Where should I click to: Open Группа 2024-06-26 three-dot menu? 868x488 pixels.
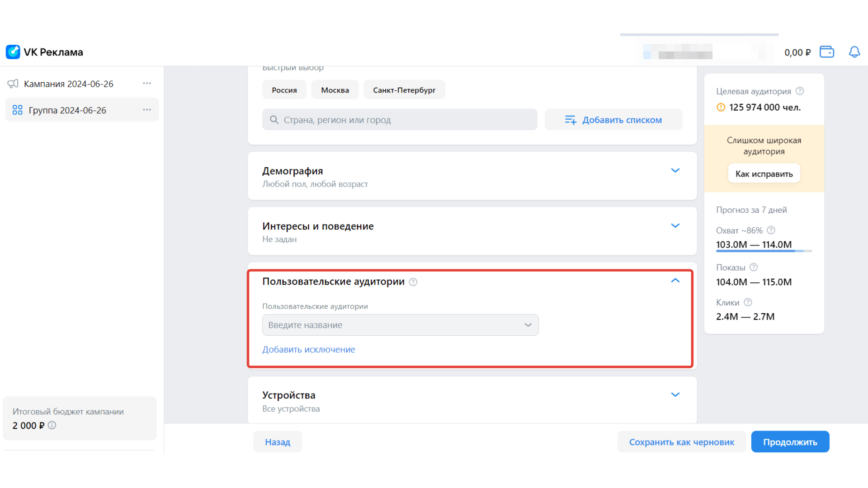pyautogui.click(x=147, y=110)
